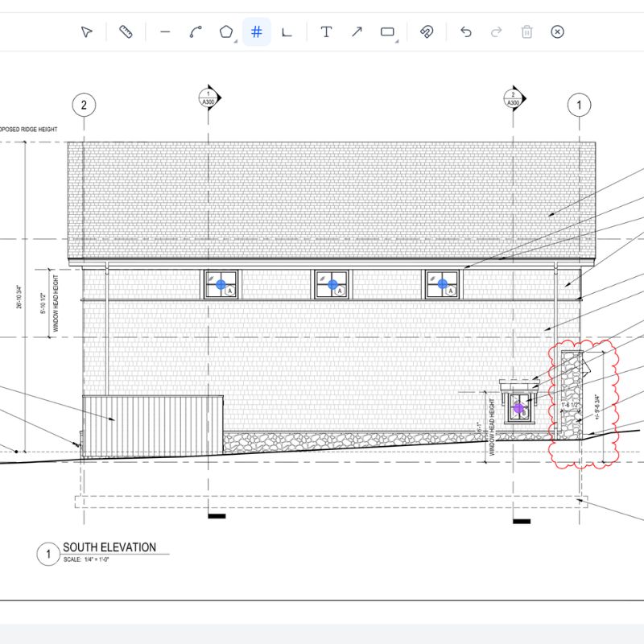Delete selection with trash icon

tap(526, 32)
